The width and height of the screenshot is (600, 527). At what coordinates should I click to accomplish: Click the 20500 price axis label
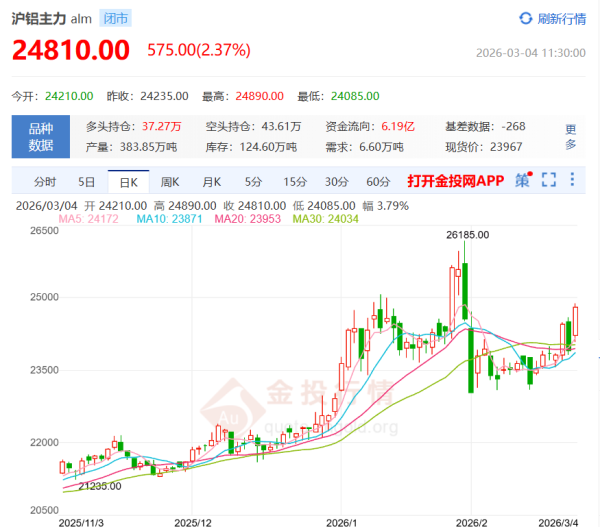(44, 510)
